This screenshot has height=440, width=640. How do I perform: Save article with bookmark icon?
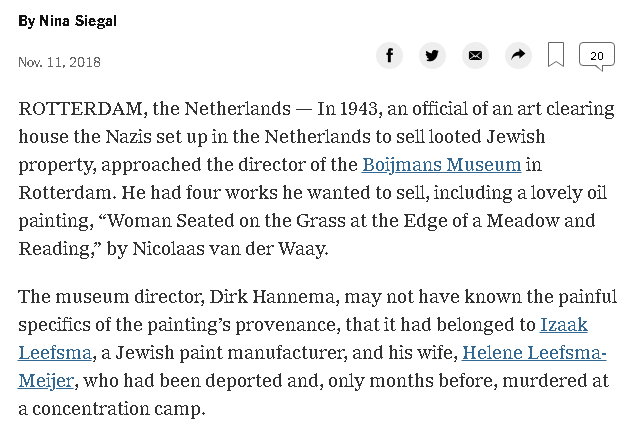556,54
